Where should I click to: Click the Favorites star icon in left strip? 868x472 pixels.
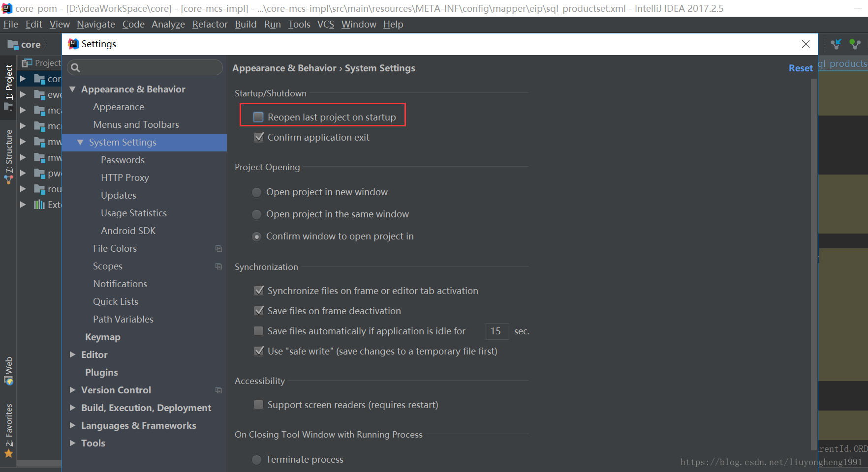pyautogui.click(x=9, y=453)
